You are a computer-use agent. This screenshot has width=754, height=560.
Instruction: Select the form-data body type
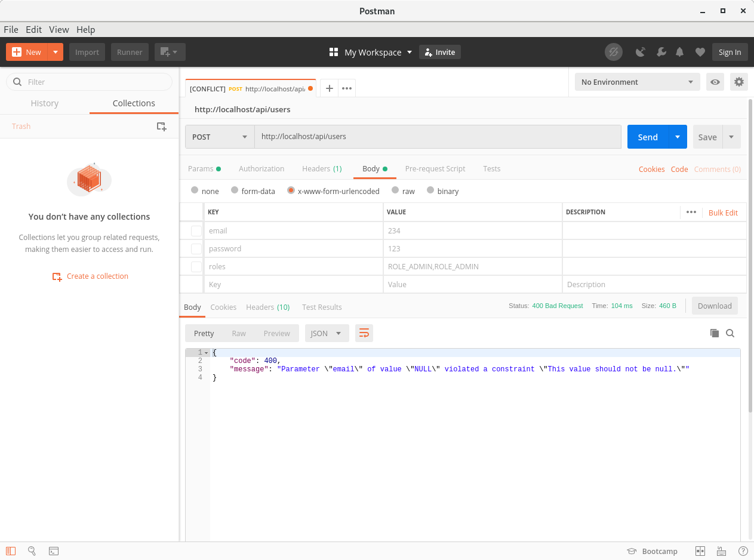click(234, 190)
